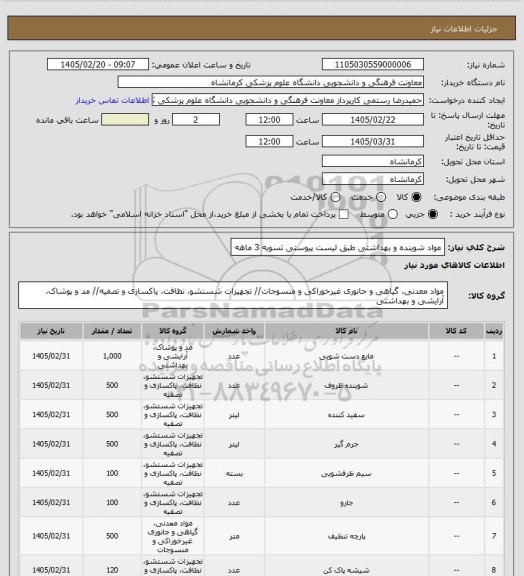
Task: Click the ردیف column header
Action: click(x=494, y=331)
